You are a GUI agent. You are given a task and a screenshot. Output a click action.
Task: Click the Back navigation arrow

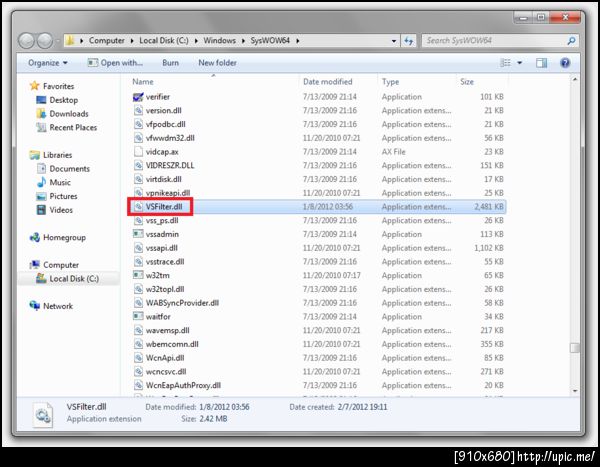27,41
